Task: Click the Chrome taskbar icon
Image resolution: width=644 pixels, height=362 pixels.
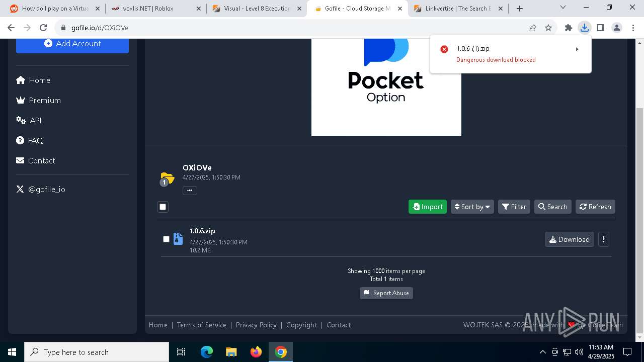Action: (281, 352)
